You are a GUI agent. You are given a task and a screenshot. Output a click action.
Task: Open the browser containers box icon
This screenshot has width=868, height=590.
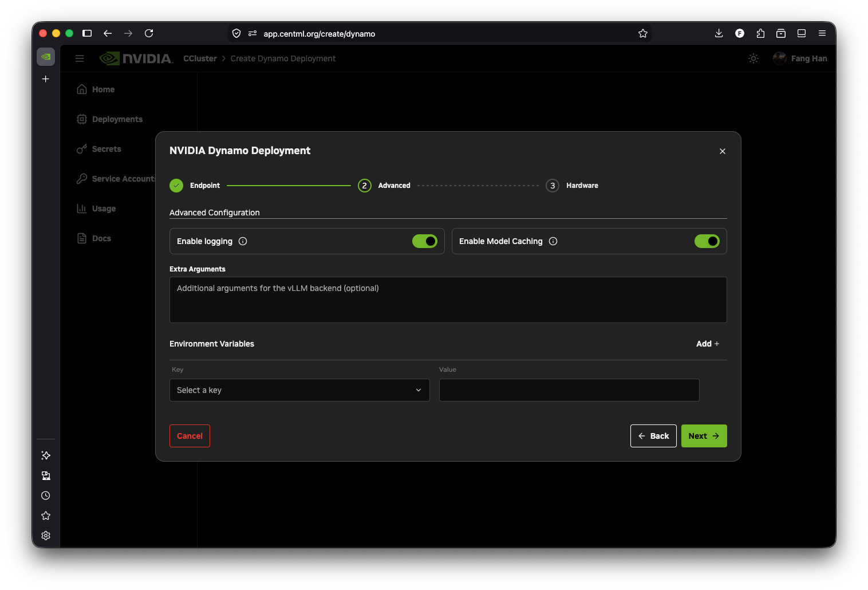[781, 33]
